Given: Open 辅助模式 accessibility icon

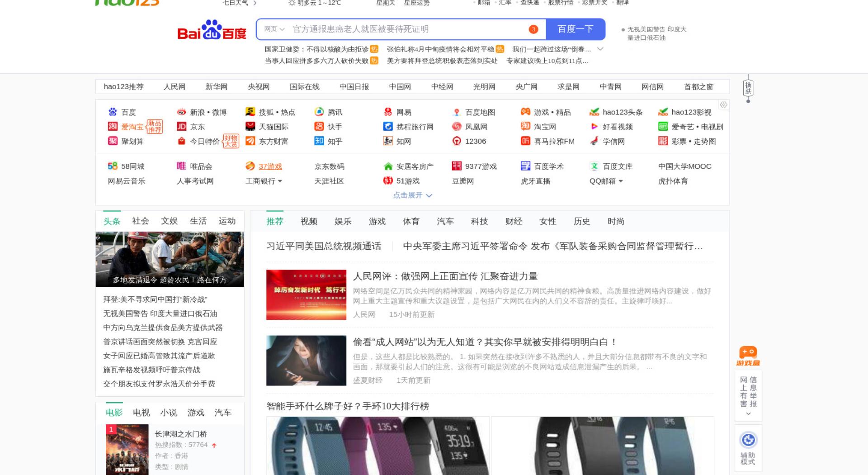Looking at the screenshot, I should coord(748,440).
